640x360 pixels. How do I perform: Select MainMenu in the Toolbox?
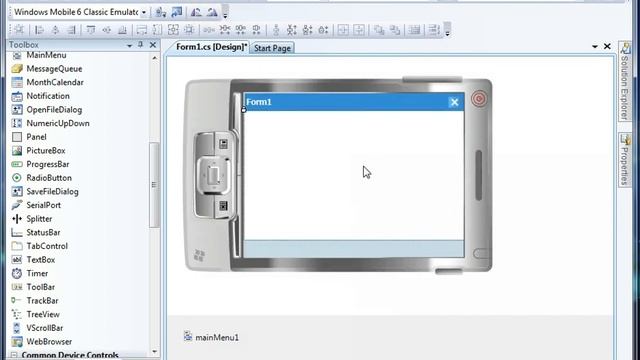pos(47,55)
